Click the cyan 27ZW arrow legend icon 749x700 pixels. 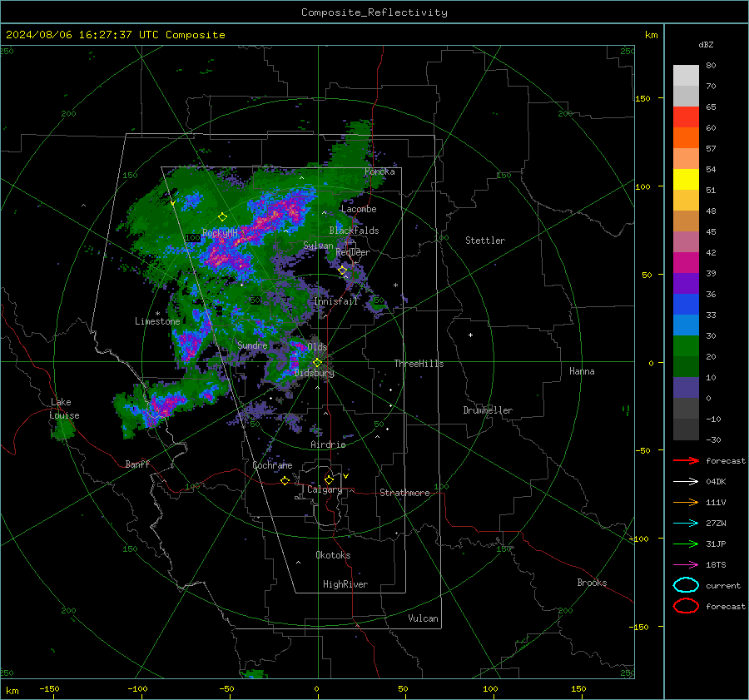pos(686,524)
